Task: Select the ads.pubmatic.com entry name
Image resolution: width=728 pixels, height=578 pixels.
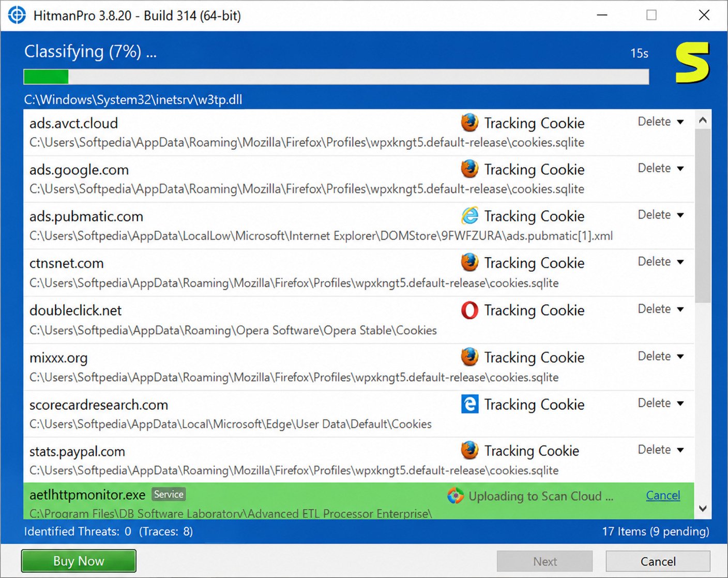Action: point(86,216)
